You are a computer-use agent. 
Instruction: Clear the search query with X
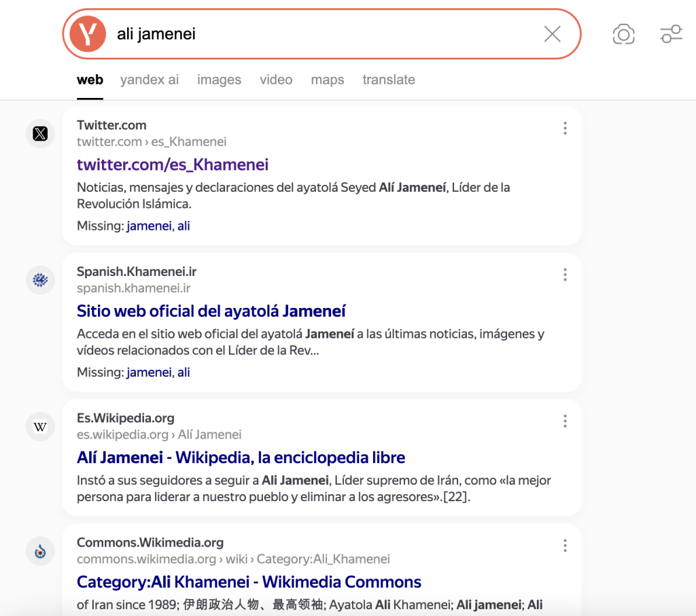point(552,34)
